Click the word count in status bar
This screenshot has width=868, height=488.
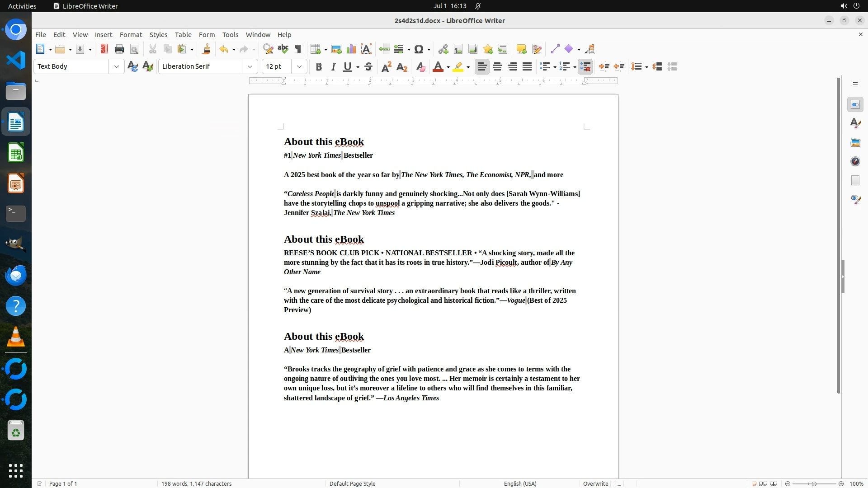pos(196,483)
